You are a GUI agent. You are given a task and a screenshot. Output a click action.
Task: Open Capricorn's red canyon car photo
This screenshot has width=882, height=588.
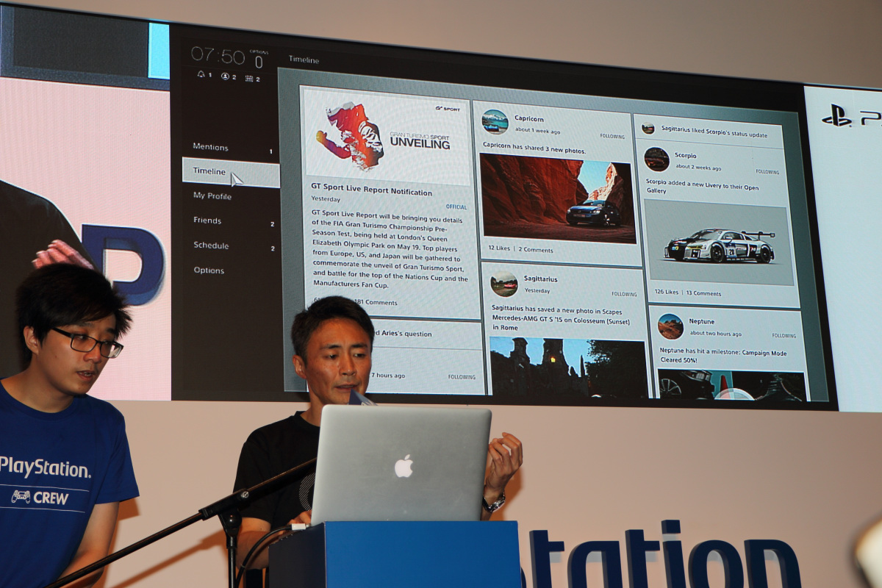[x=557, y=198]
